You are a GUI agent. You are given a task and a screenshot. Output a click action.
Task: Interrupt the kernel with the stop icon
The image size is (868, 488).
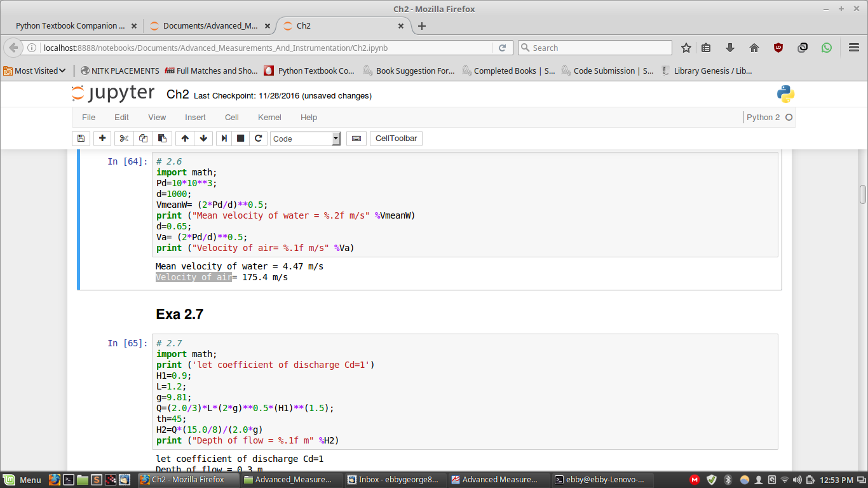[x=241, y=139]
